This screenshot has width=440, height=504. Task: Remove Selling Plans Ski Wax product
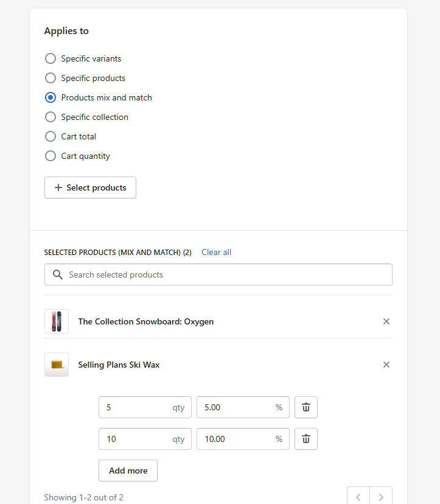pyautogui.click(x=386, y=365)
